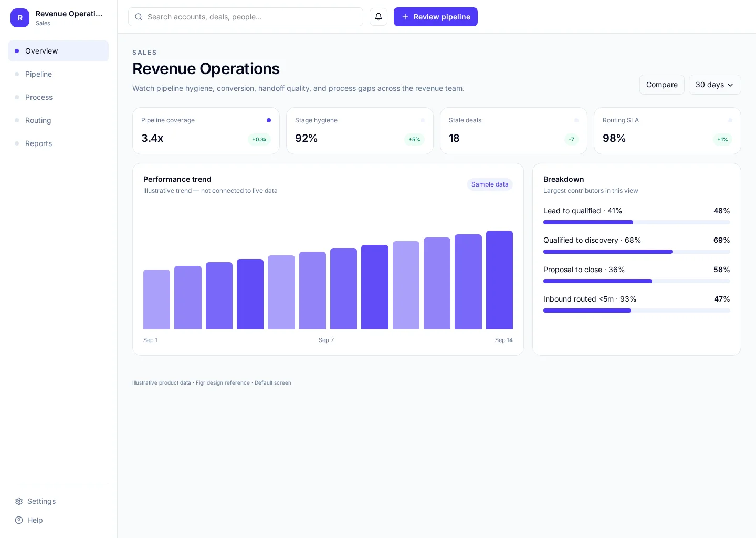Click the Proposal to close progress bar
Screen dimensions: 756x538
tap(637, 281)
